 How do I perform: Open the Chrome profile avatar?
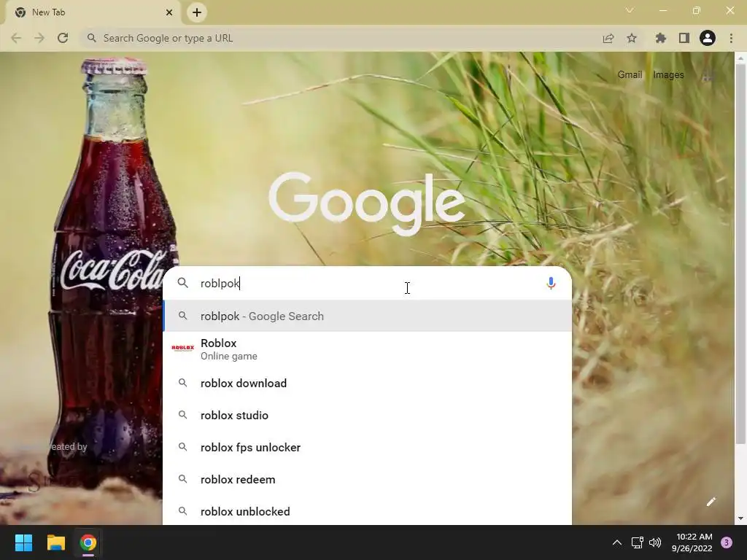tap(708, 38)
